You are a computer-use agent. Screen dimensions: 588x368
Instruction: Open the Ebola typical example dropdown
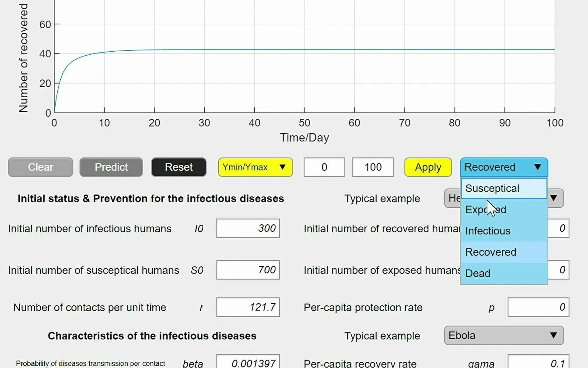(x=504, y=336)
